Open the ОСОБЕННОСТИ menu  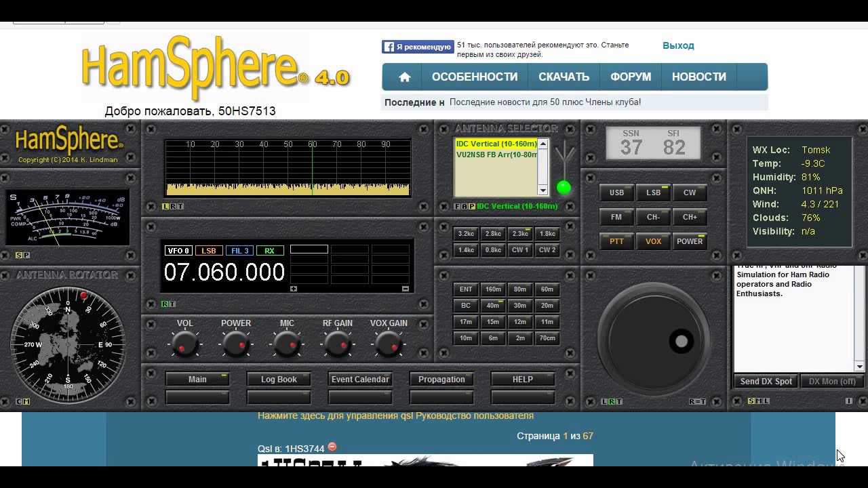pyautogui.click(x=475, y=77)
